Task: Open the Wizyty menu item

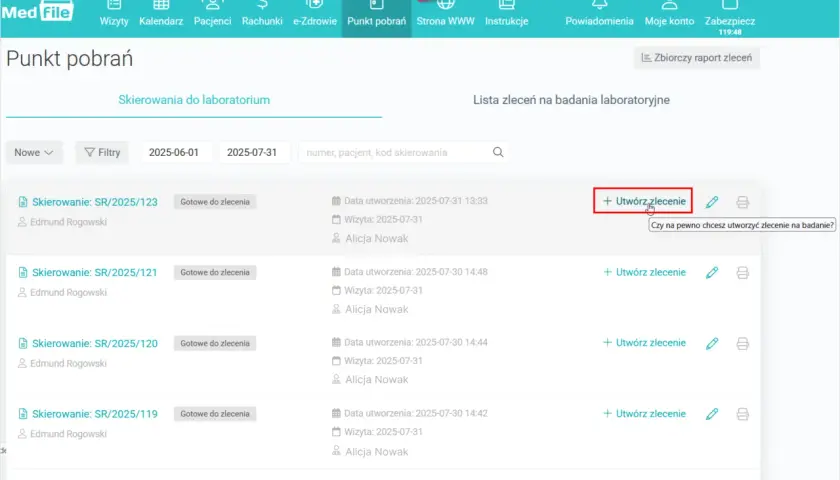Action: click(114, 14)
